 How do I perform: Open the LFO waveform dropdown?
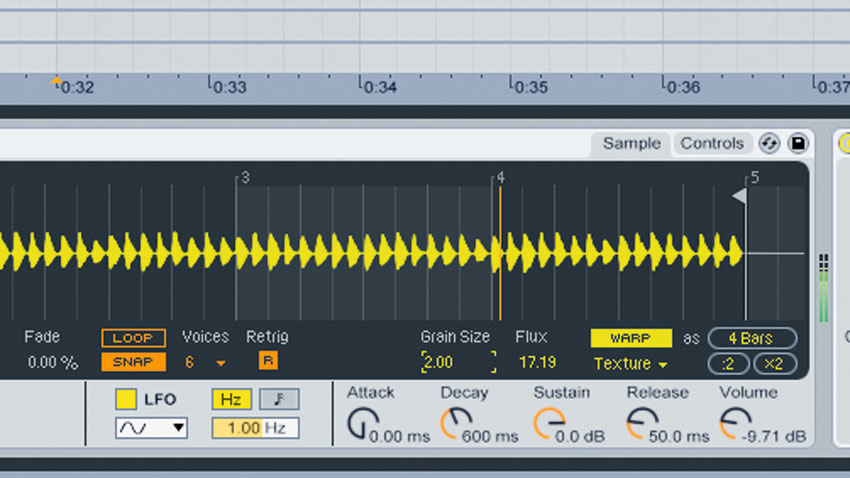[x=151, y=428]
